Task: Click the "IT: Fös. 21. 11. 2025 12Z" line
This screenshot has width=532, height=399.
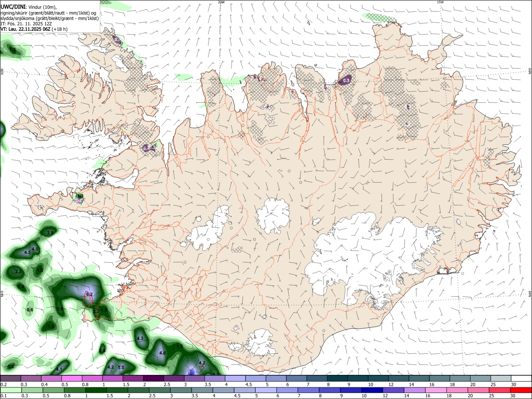Action: tap(26, 24)
